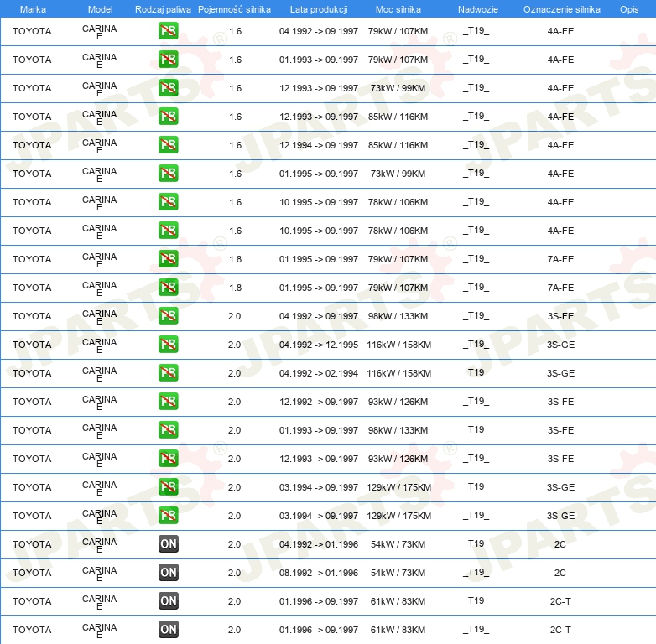Click the Opis column header
The image size is (656, 644).
tap(629, 9)
